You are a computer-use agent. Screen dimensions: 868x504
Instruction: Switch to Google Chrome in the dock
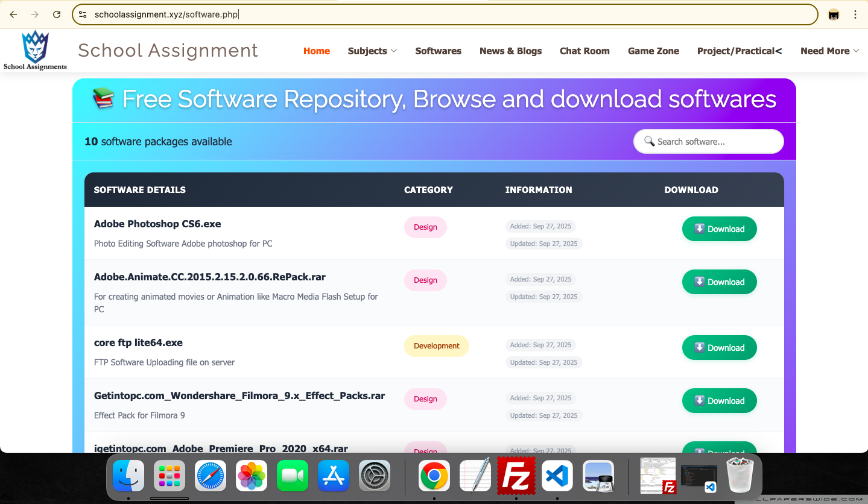coord(434,476)
